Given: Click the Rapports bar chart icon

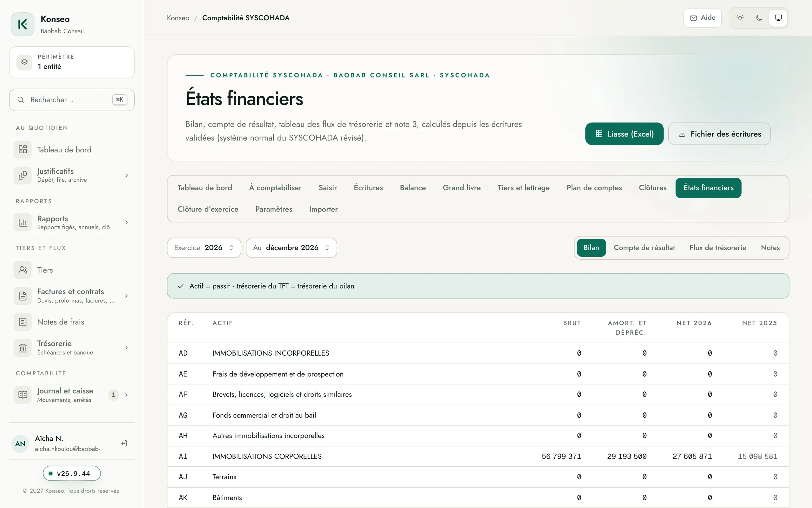Looking at the screenshot, I should (x=23, y=223).
